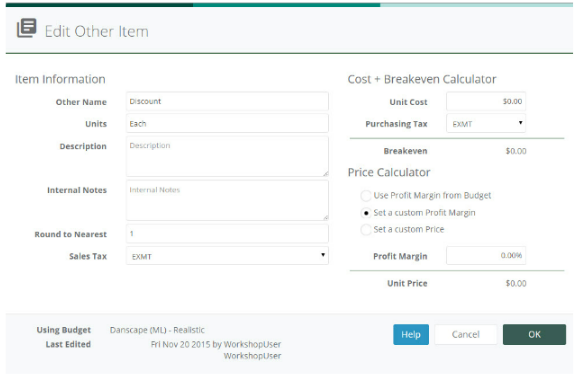Click the Last Edited label

tap(68, 344)
